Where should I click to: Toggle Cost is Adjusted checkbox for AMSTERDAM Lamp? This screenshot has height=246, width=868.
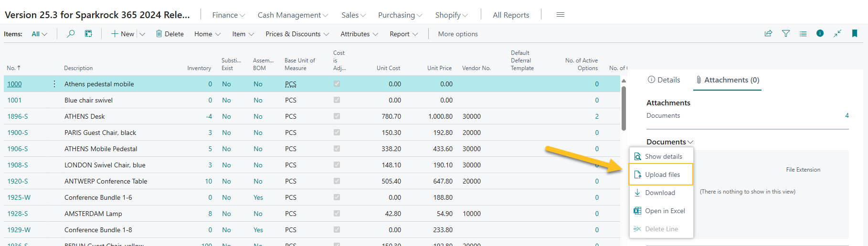[x=337, y=214]
